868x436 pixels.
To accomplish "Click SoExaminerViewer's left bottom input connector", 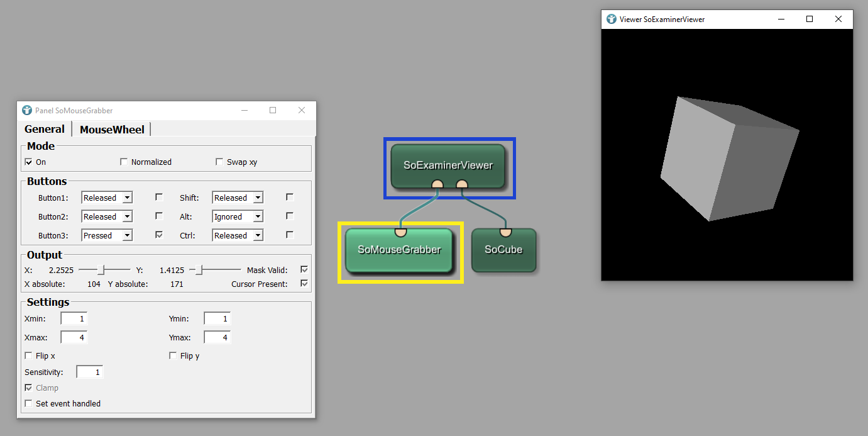I will tap(437, 184).
